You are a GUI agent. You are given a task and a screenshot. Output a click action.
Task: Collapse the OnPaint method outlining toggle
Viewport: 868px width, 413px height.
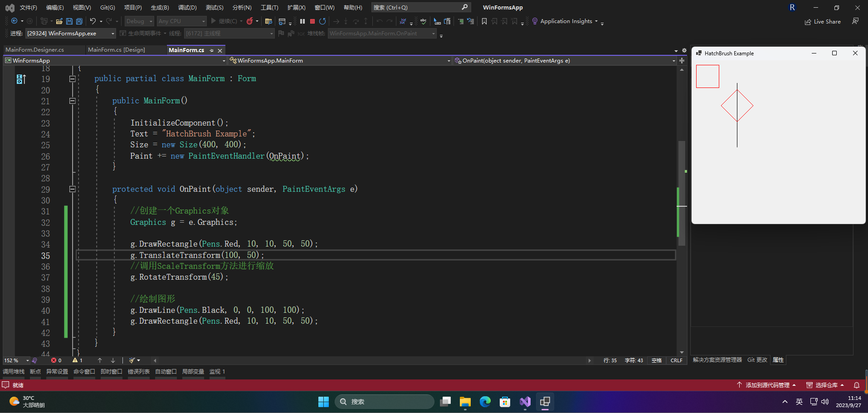[x=72, y=189]
